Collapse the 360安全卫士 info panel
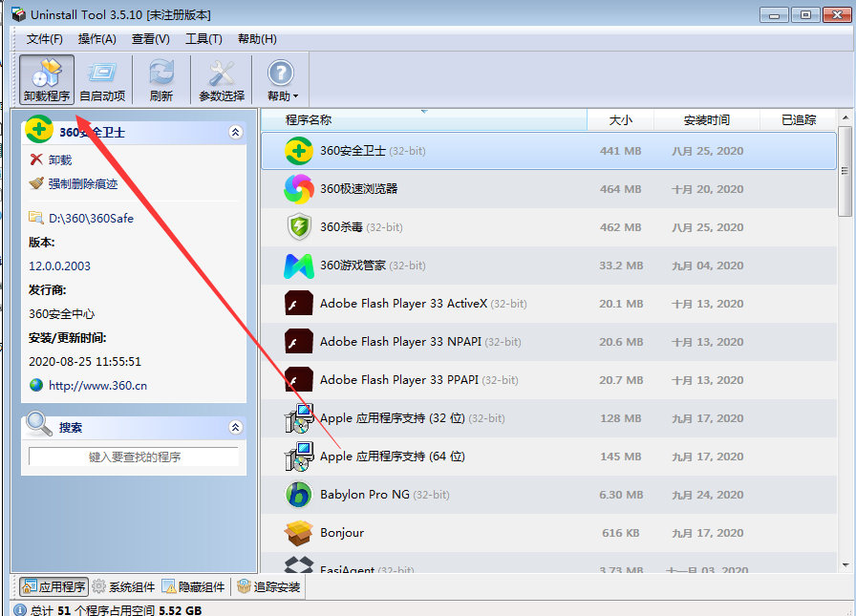The width and height of the screenshot is (856, 616). 236,132
